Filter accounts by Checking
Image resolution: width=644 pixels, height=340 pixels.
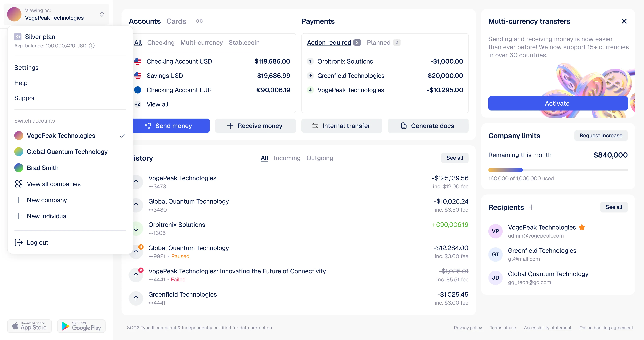pos(161,43)
